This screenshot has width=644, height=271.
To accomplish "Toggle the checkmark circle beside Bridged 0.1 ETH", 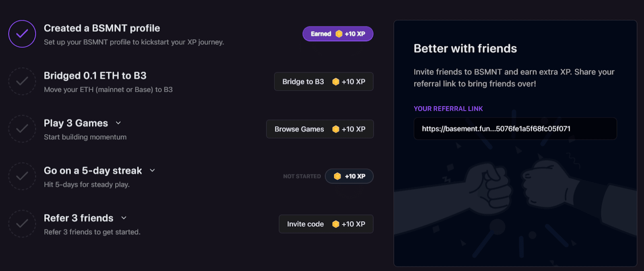I will (22, 81).
